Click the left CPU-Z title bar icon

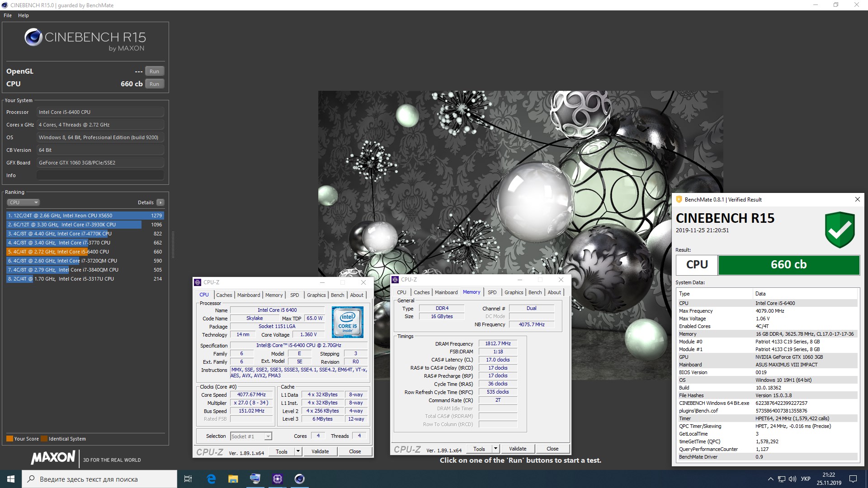point(198,282)
